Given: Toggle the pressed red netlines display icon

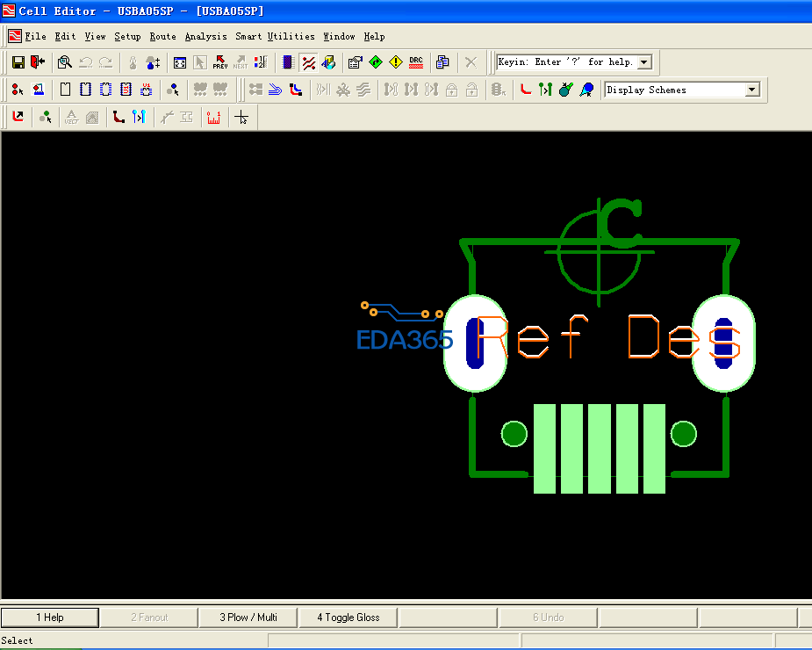Looking at the screenshot, I should pyautogui.click(x=308, y=62).
